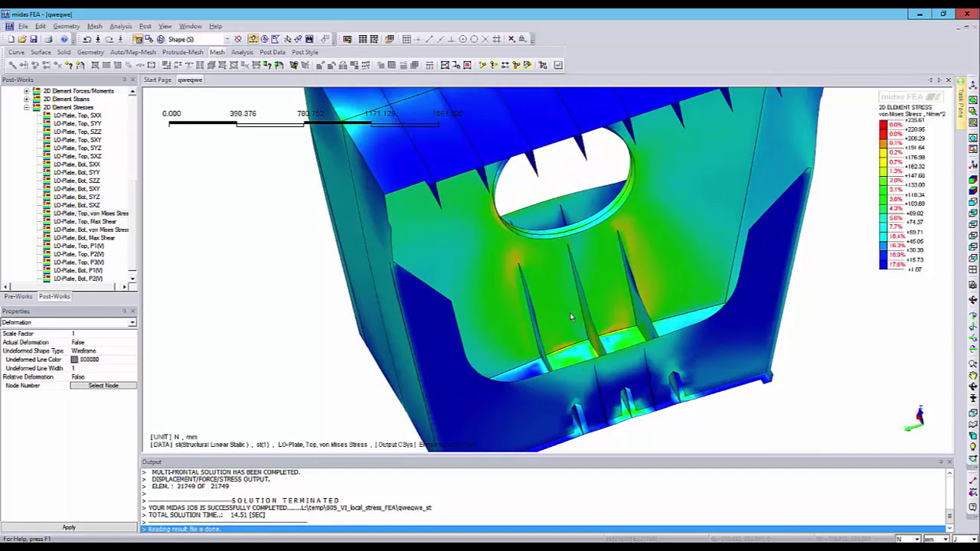The height and width of the screenshot is (551, 980).
Task: Pin the Output panel
Action: tap(941, 461)
